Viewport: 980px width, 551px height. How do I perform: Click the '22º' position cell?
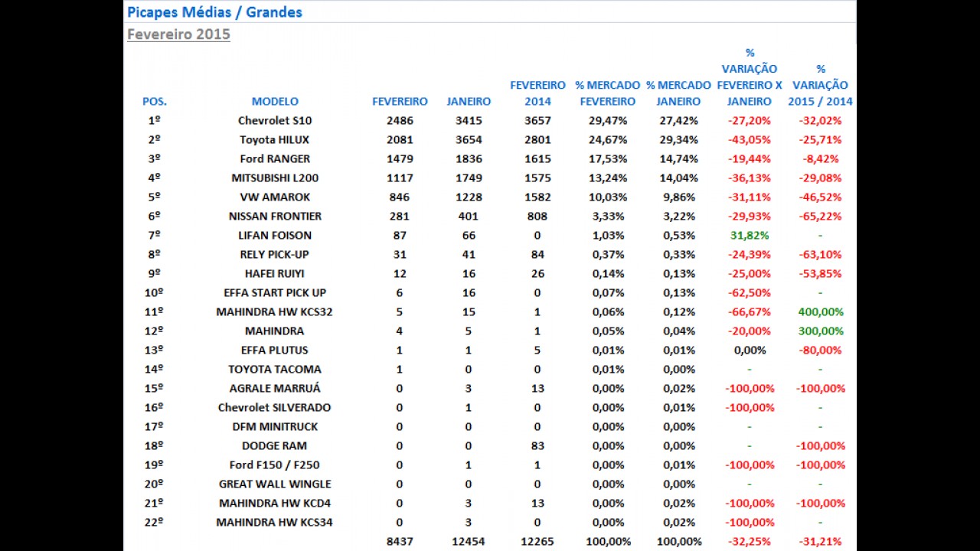coord(155,522)
